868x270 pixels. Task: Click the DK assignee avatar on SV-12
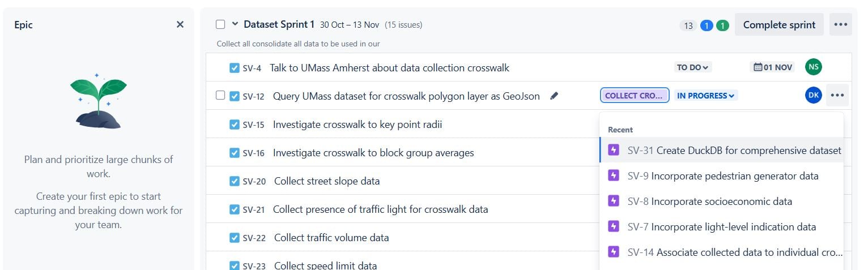[814, 95]
